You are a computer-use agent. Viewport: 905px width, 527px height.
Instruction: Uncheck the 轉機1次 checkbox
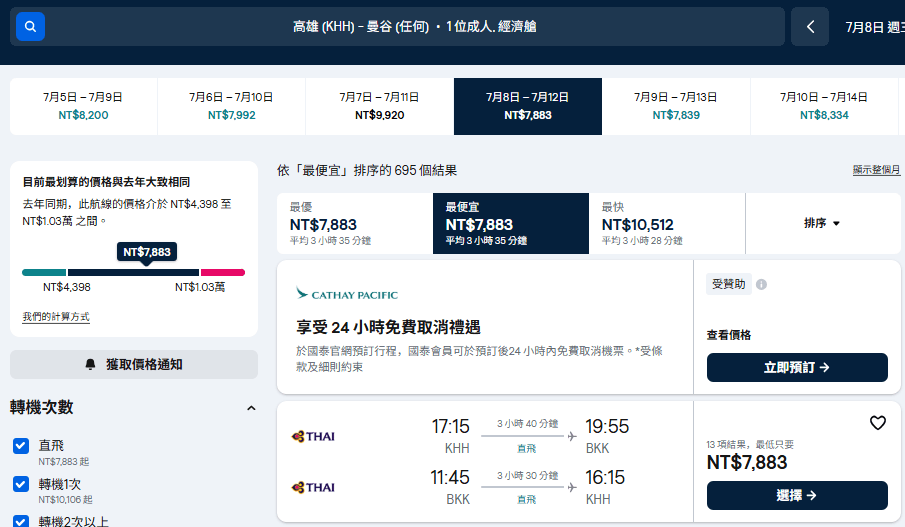(x=21, y=484)
